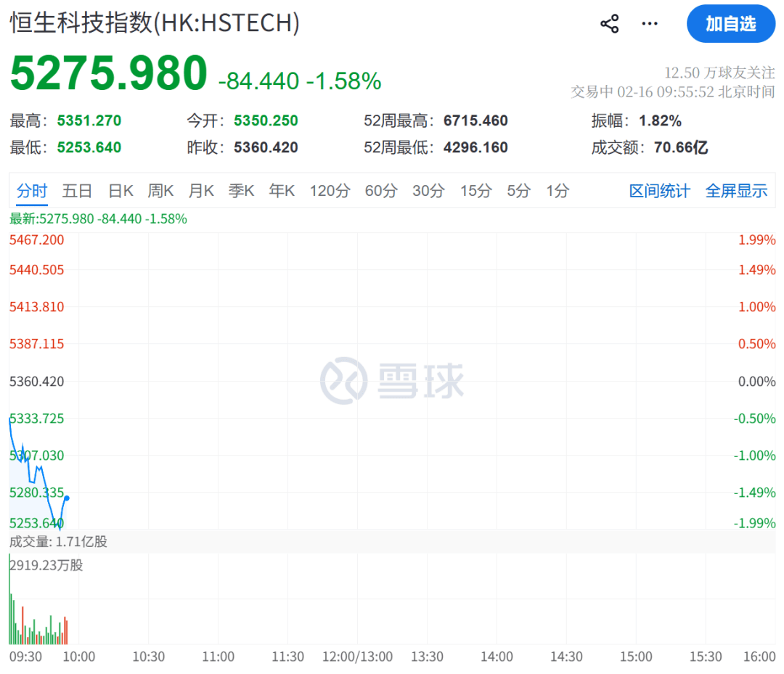Screen dimensions: 784x674
Task: Select the 月K monthly chart tab
Action: pyautogui.click(x=200, y=191)
